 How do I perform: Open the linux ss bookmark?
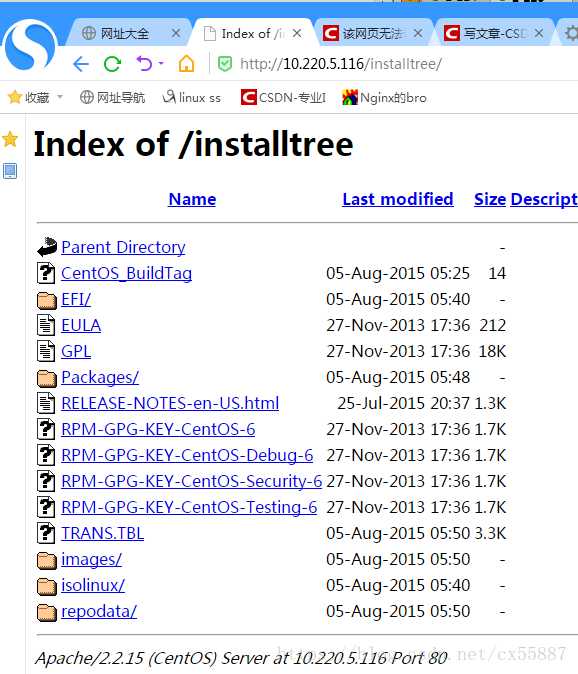pyautogui.click(x=192, y=98)
